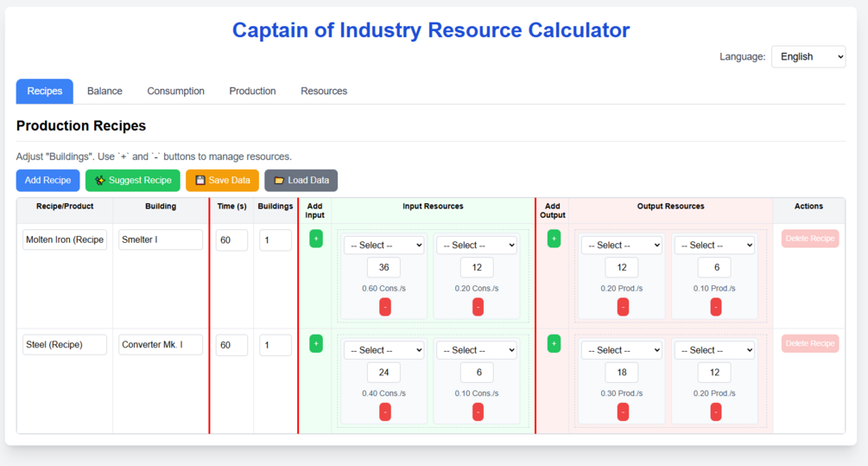The width and height of the screenshot is (868, 466).
Task: Load data with the gray folder button
Action: click(301, 181)
